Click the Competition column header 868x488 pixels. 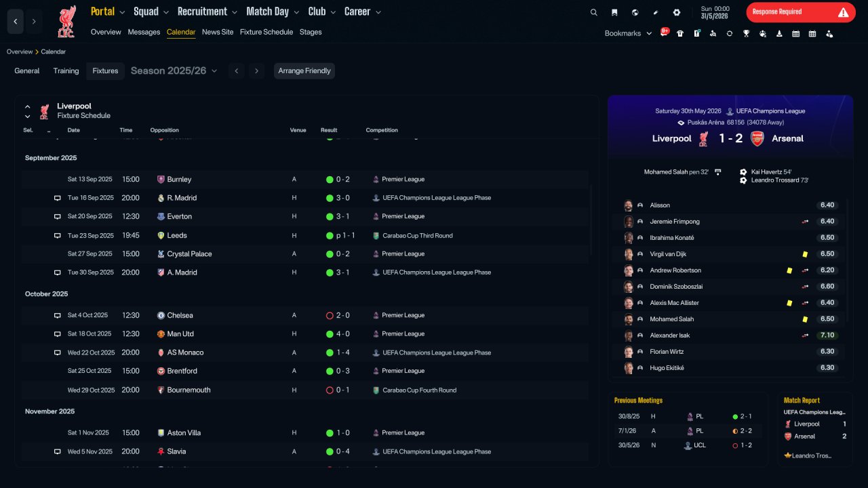coord(382,130)
